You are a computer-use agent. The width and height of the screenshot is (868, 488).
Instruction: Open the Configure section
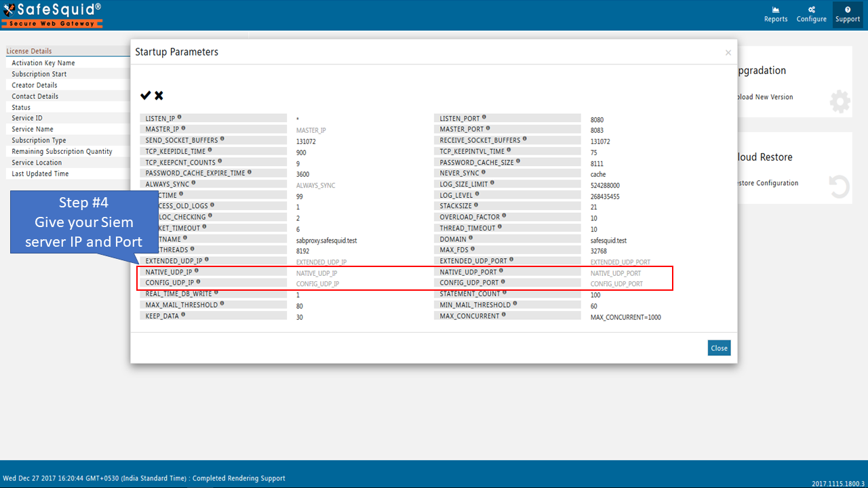[x=811, y=14]
